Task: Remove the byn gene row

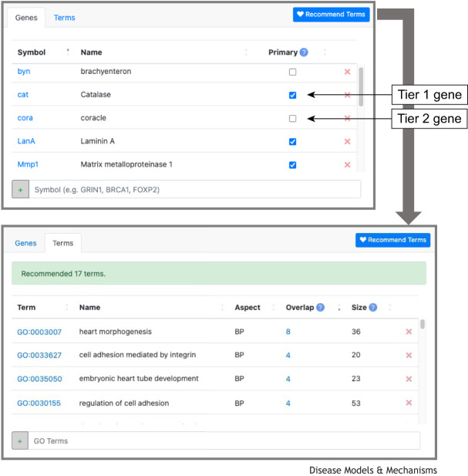Action: 347,72
